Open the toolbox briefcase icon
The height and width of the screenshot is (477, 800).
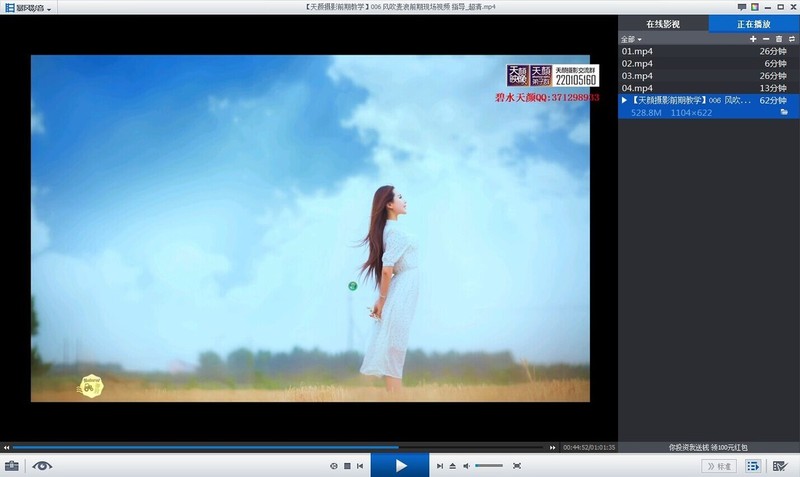pos(12,466)
